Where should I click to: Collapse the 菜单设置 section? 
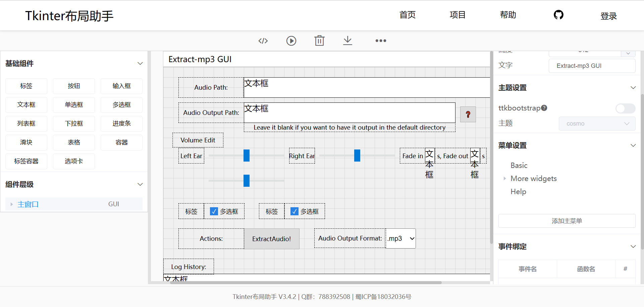click(x=633, y=145)
